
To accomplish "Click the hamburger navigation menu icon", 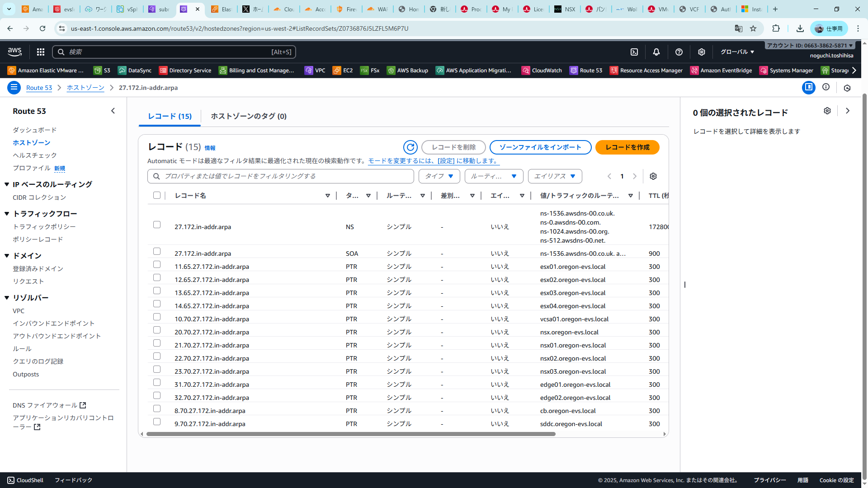I will click(14, 88).
